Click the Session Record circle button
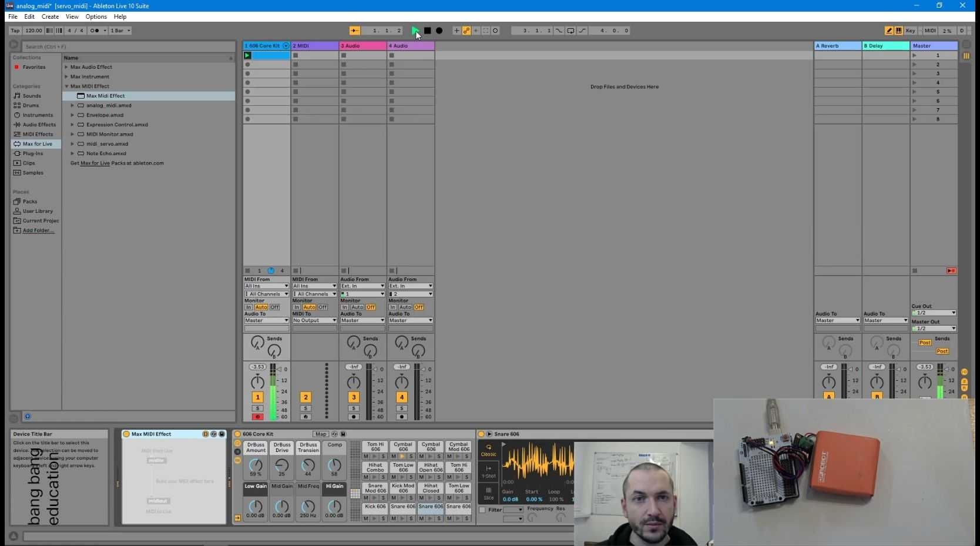 click(495, 31)
